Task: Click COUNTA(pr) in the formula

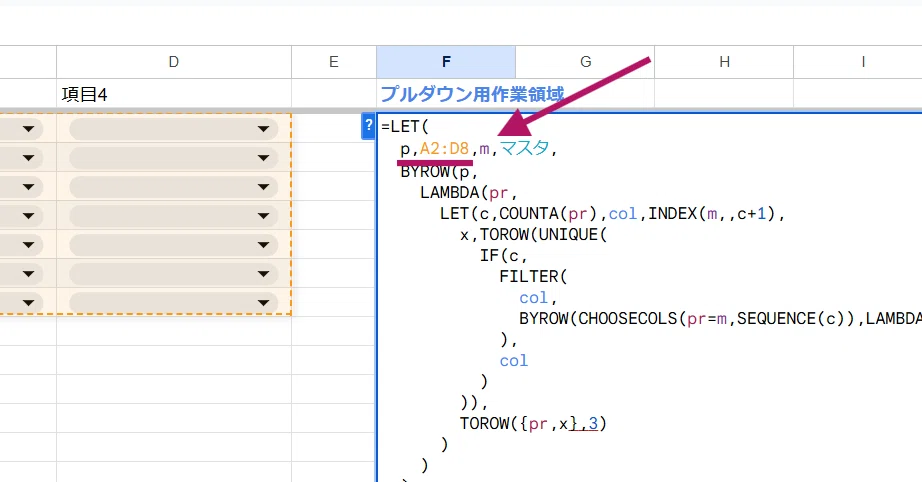Action: coord(548,213)
